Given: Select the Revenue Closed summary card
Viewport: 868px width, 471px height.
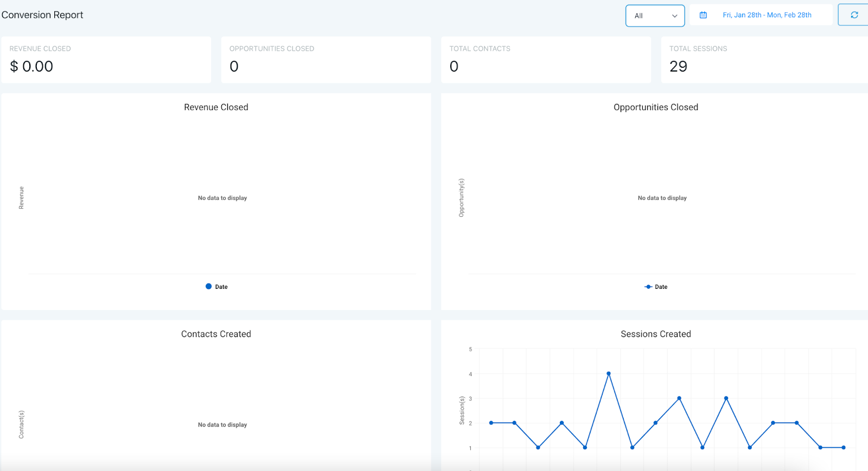Looking at the screenshot, I should tap(106, 60).
